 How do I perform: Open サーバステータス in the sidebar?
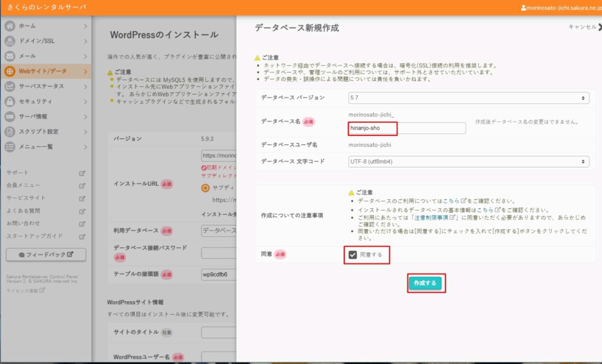point(46,86)
